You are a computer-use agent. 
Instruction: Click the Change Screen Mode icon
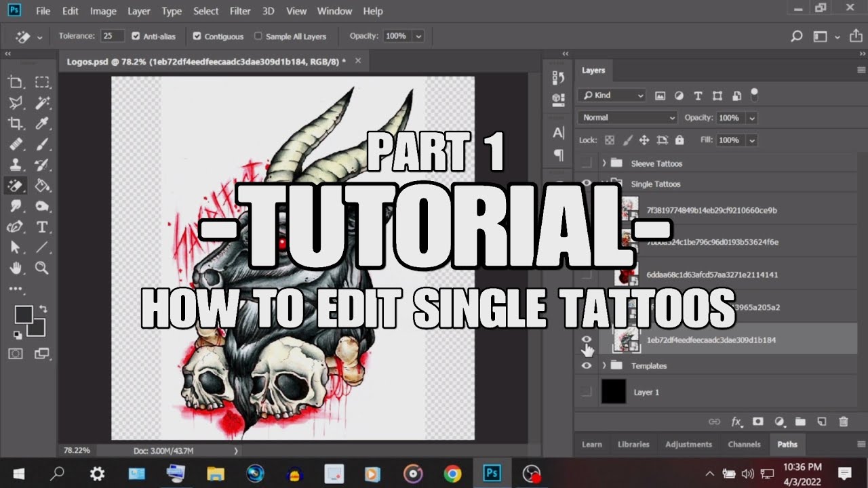pyautogui.click(x=42, y=353)
